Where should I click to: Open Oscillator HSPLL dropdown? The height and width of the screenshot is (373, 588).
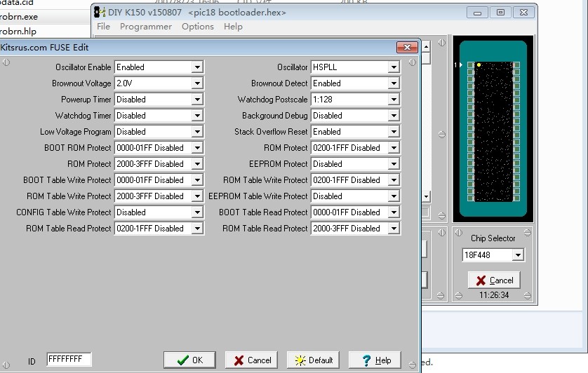(x=394, y=67)
